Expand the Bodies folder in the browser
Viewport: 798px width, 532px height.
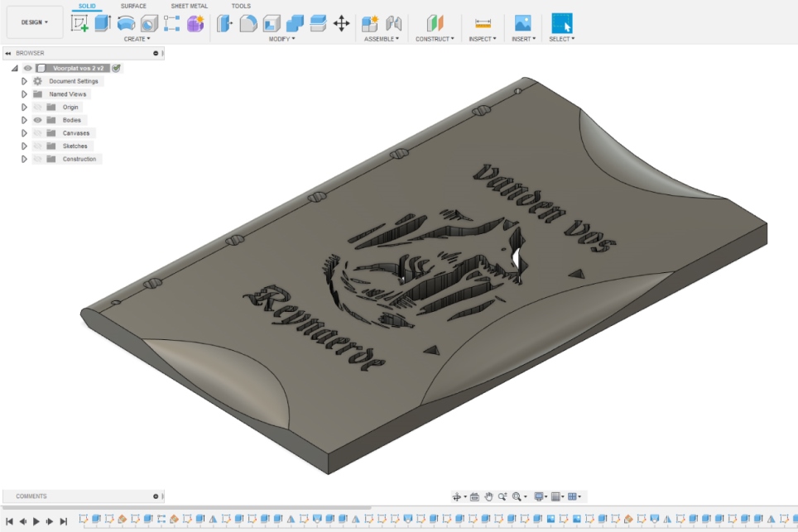coord(24,120)
